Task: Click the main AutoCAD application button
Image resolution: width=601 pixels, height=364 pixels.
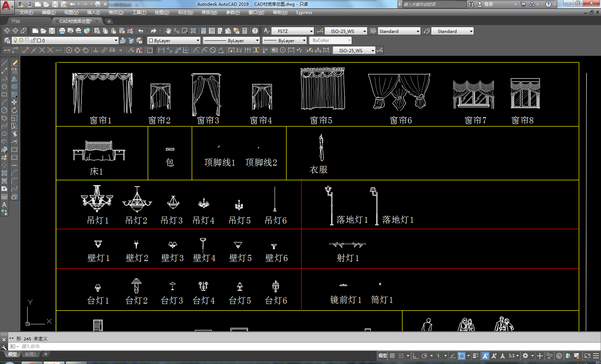Action: pos(7,6)
